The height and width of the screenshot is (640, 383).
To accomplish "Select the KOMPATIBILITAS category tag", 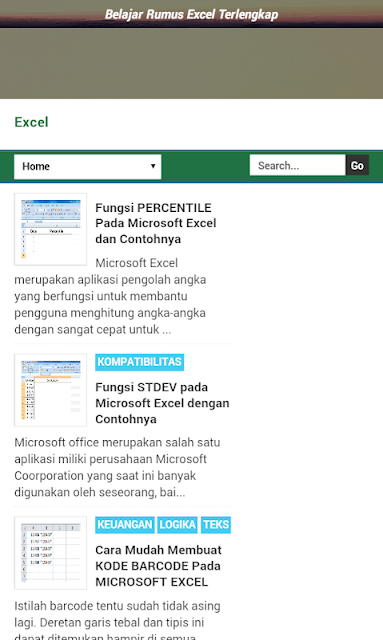I will click(x=140, y=362).
